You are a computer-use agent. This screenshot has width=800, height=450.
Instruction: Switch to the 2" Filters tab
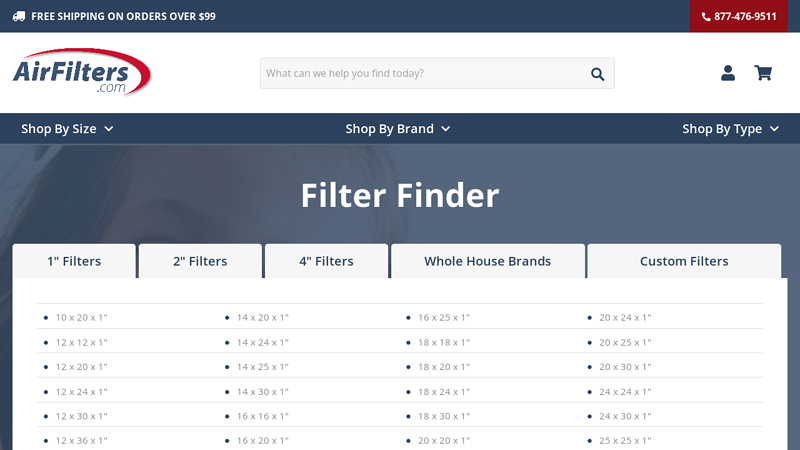coord(200,261)
